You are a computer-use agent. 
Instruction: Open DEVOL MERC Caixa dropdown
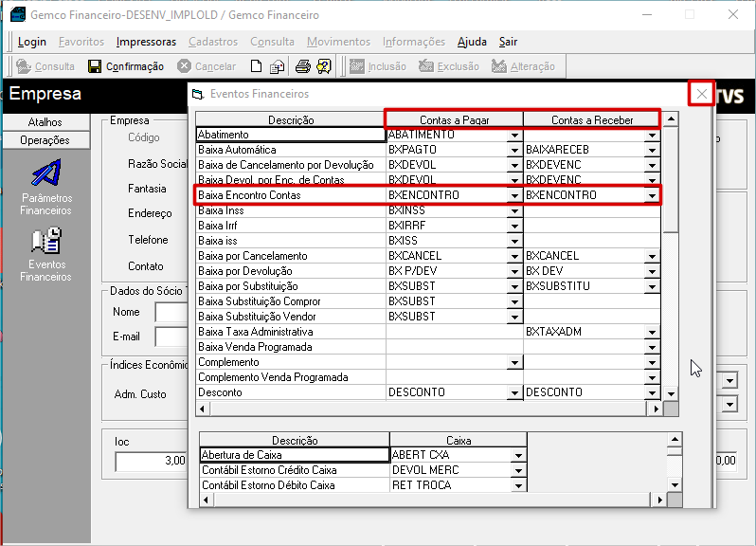pos(519,470)
